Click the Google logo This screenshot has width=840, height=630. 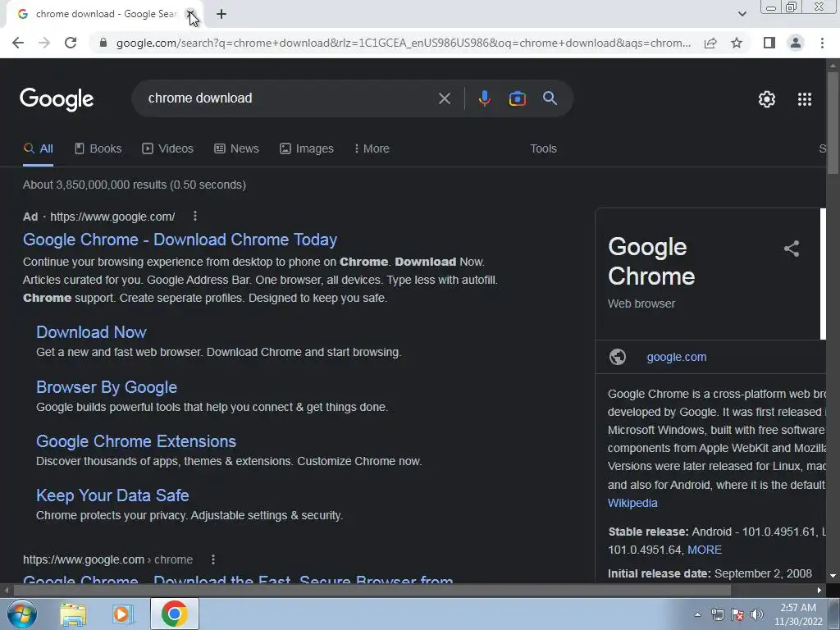pos(57,99)
